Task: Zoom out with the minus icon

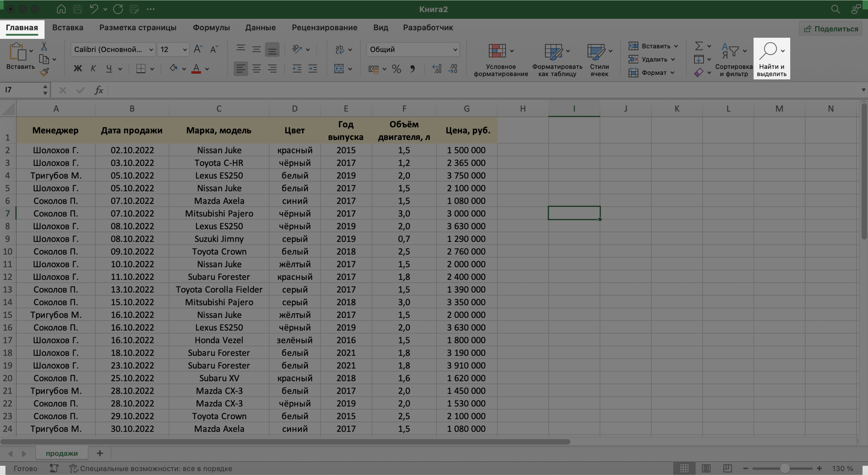Action: [745, 468]
